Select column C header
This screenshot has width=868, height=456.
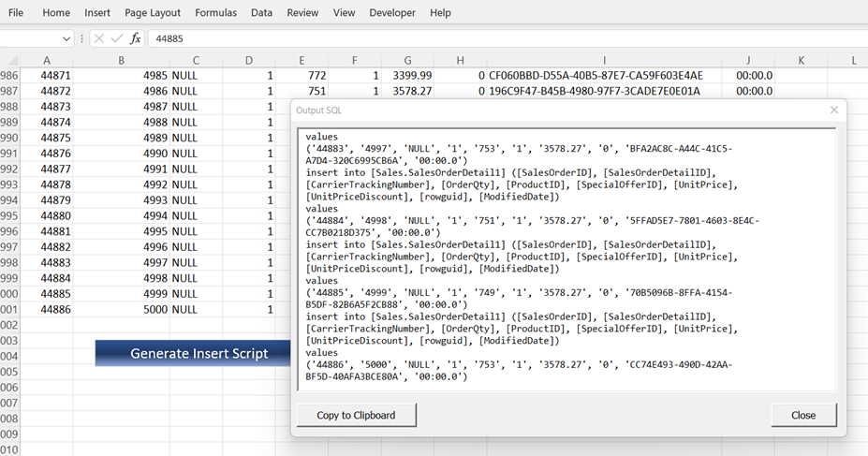click(x=196, y=60)
